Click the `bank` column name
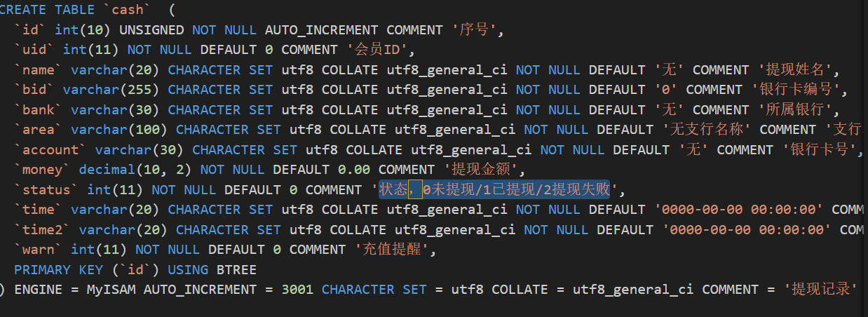868x317 pixels. click(x=39, y=110)
